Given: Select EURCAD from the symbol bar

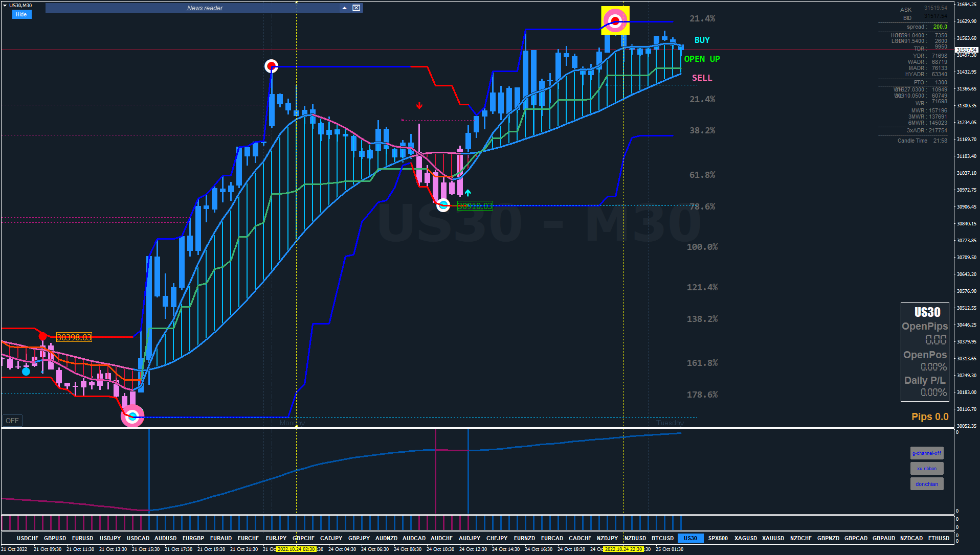Looking at the screenshot, I should [x=552, y=538].
